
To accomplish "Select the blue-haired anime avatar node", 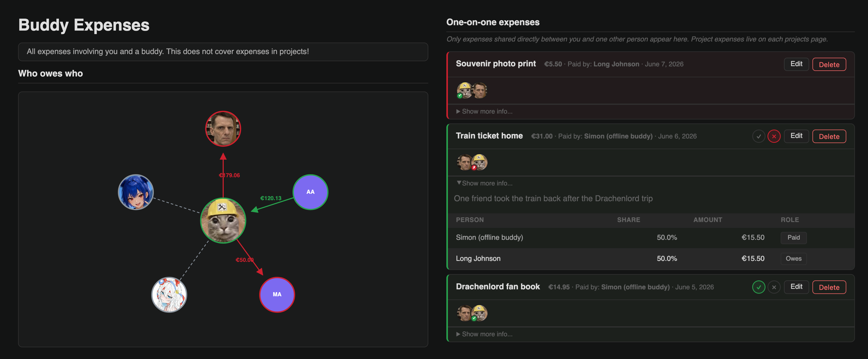I will click(x=136, y=192).
